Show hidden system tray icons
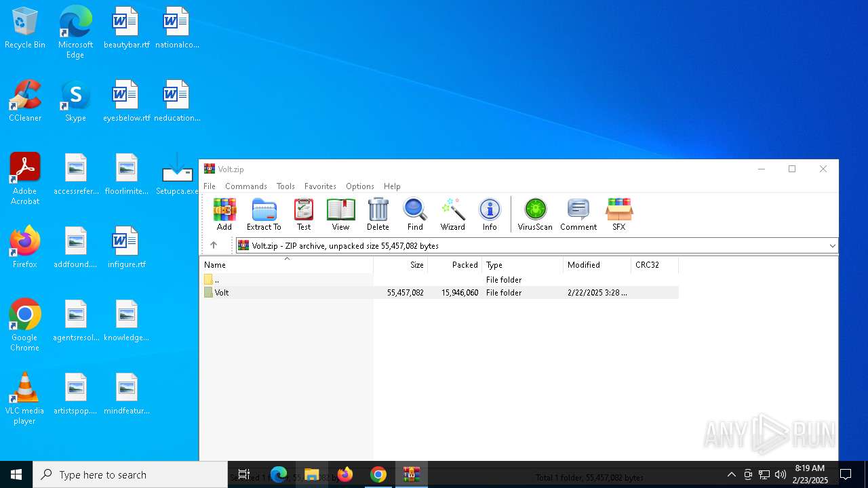Screen dimensions: 868x488 point(731,474)
